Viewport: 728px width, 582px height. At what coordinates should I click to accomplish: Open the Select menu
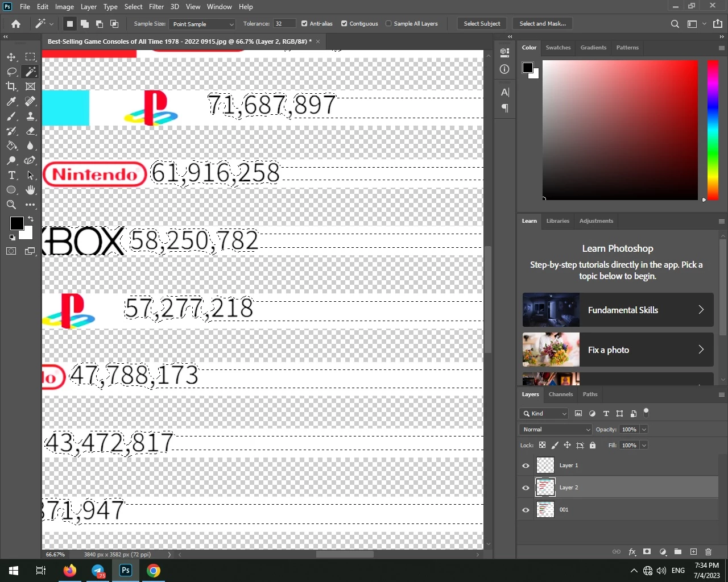tap(133, 7)
